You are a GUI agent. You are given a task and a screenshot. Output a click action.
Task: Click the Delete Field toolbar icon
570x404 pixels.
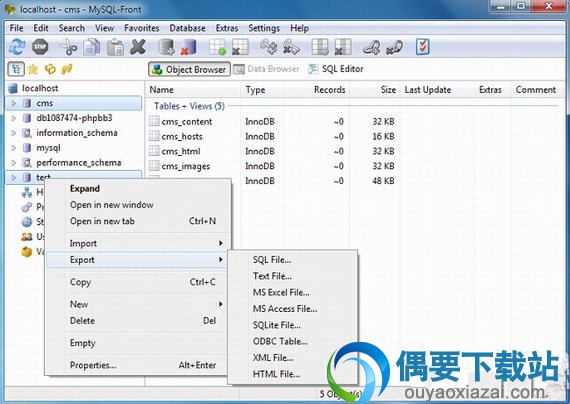[x=343, y=47]
